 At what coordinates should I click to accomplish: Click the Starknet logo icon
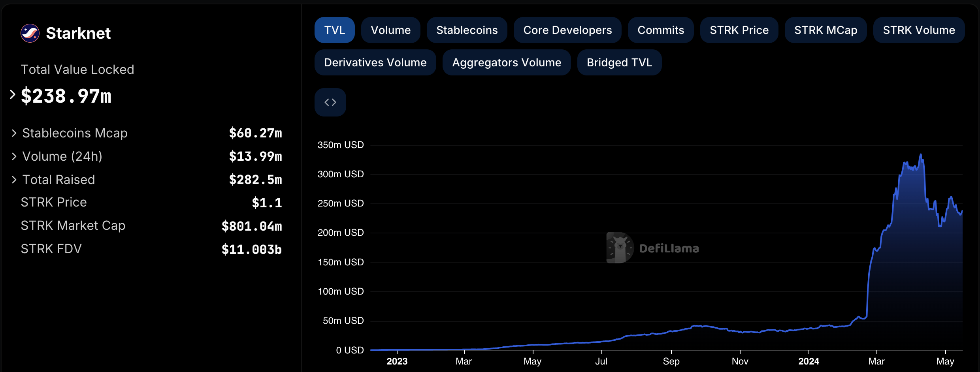(x=30, y=33)
